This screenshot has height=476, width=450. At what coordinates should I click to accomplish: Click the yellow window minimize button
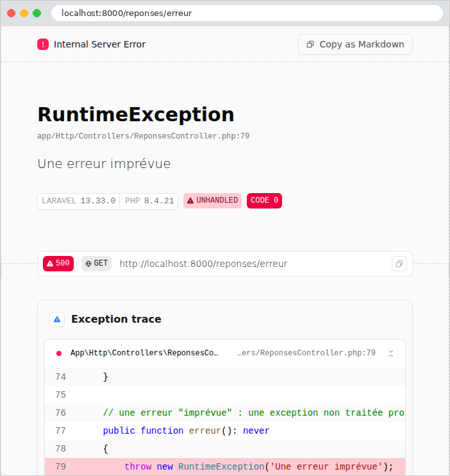click(24, 13)
